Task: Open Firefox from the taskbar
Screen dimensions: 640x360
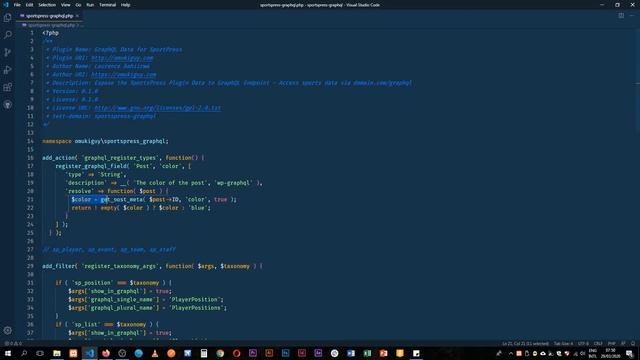Action: 106,353
